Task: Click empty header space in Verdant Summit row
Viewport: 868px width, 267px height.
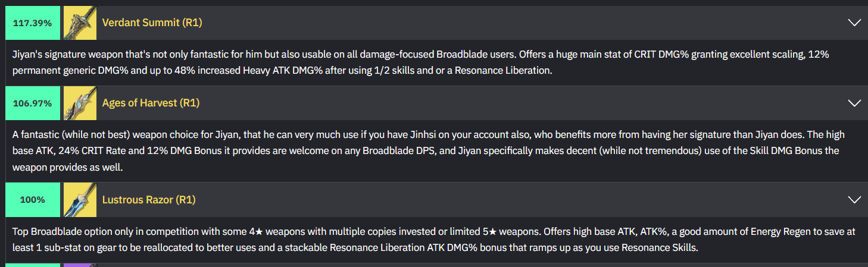Action: pos(524,23)
